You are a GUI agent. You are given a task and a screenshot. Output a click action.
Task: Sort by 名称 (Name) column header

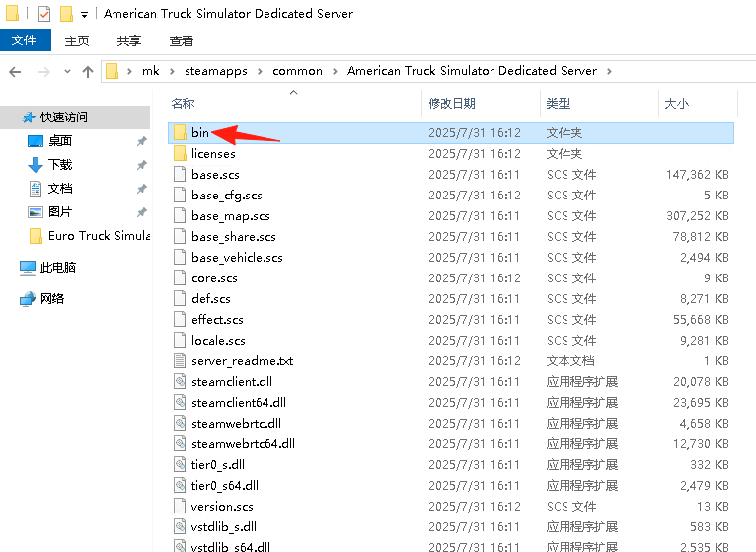click(183, 104)
